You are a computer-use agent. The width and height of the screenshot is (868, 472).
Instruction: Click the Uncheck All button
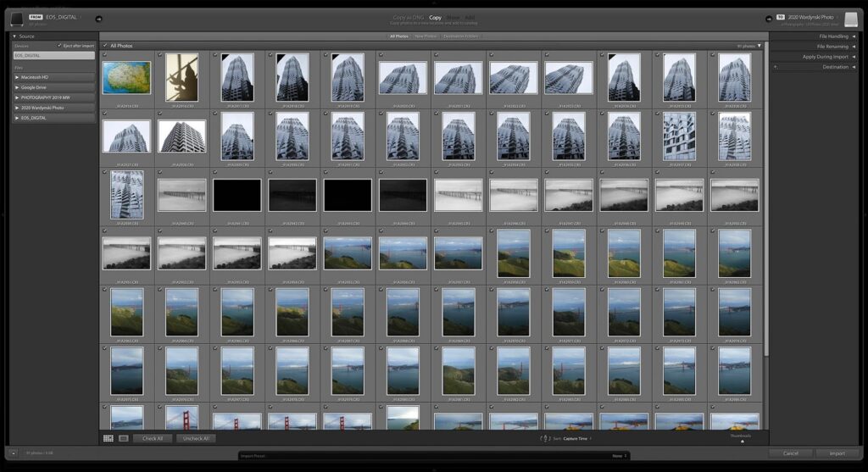click(196, 438)
